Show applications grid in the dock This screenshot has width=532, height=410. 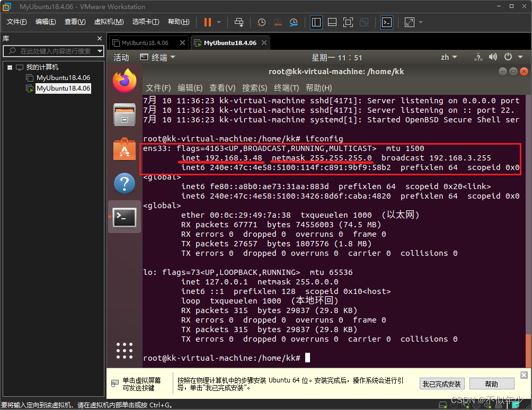coord(125,350)
